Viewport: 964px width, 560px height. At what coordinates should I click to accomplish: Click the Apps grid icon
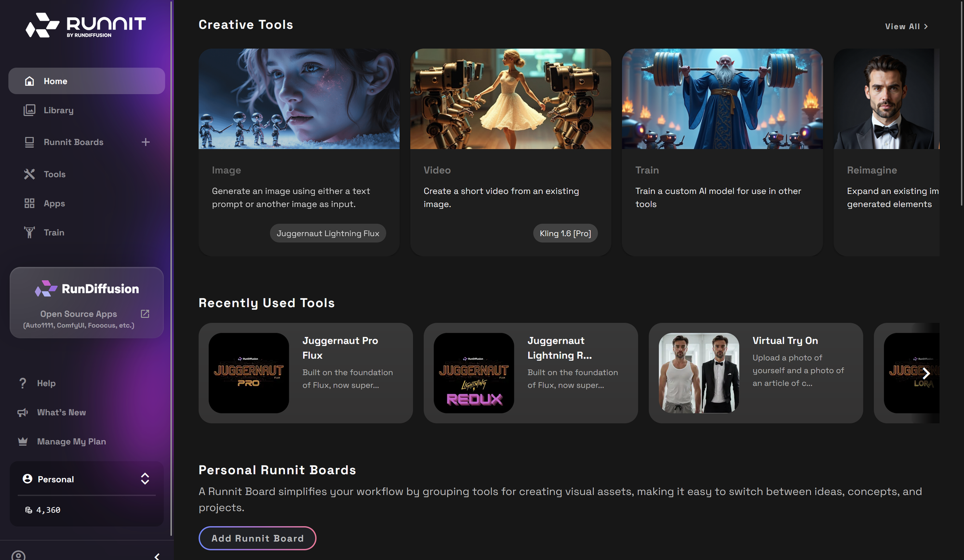click(x=29, y=203)
